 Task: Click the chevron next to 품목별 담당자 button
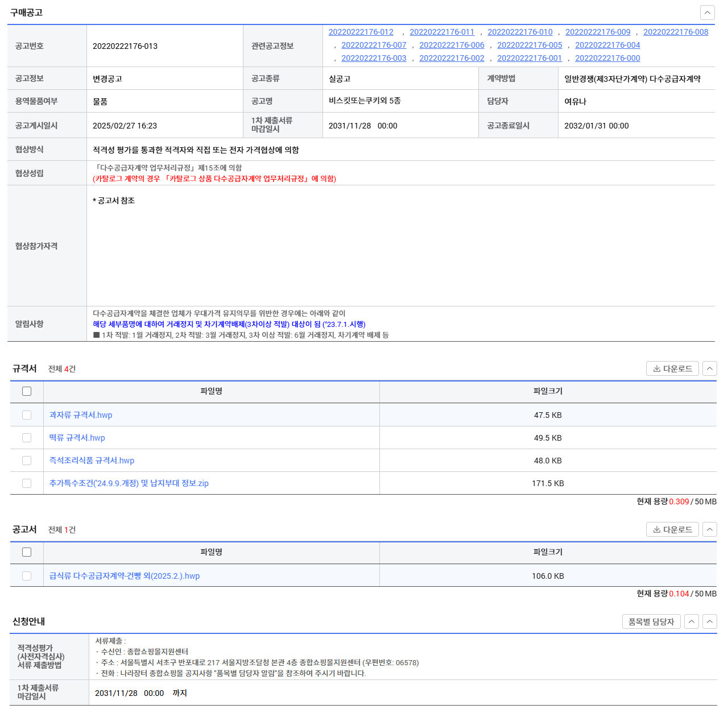[x=691, y=621]
